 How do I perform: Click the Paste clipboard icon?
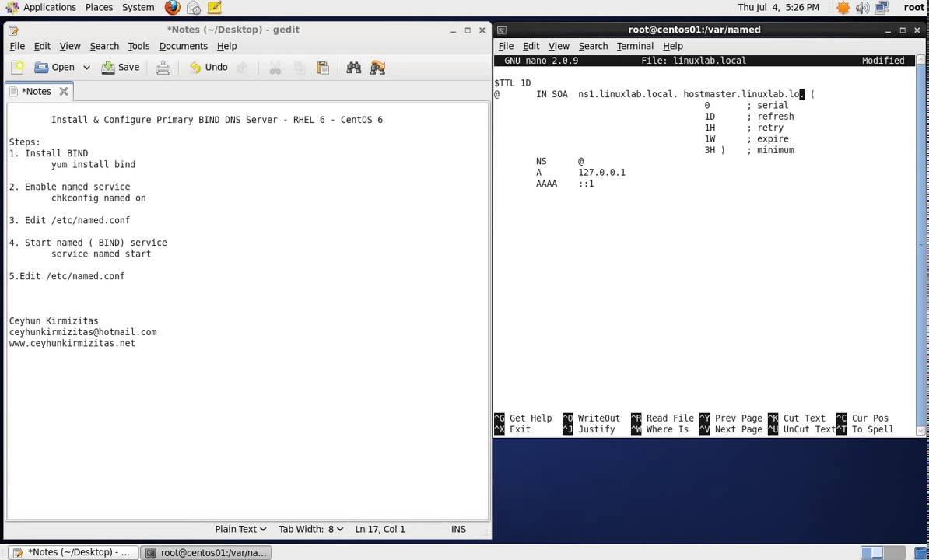pos(323,68)
